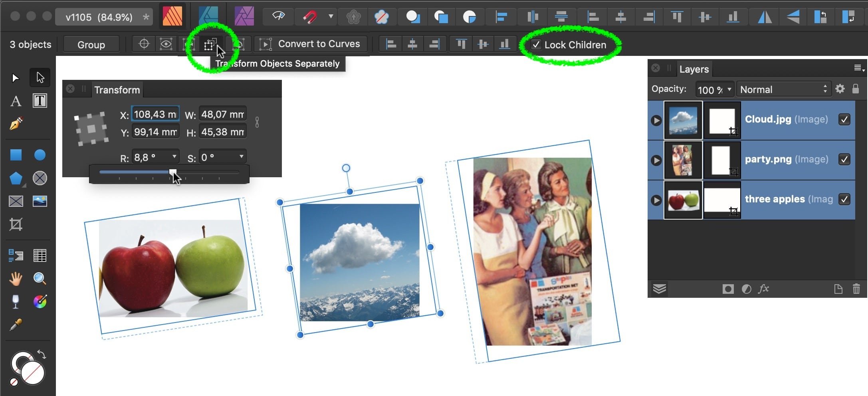This screenshot has height=396, width=868.
Task: Select the Picture Frame Rectangle tool
Action: (16, 201)
